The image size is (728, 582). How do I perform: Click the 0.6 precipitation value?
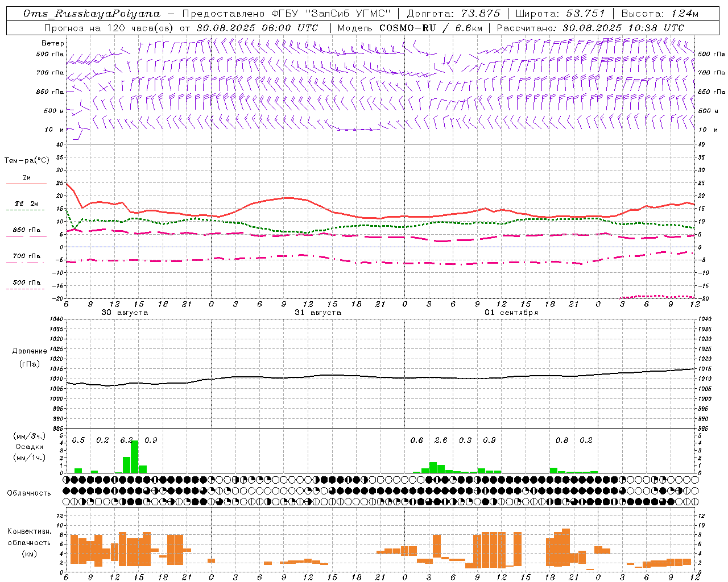click(x=417, y=440)
